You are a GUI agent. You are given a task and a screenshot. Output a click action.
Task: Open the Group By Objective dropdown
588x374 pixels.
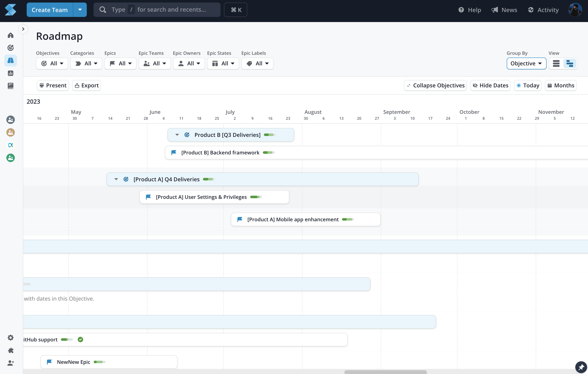[526, 63]
